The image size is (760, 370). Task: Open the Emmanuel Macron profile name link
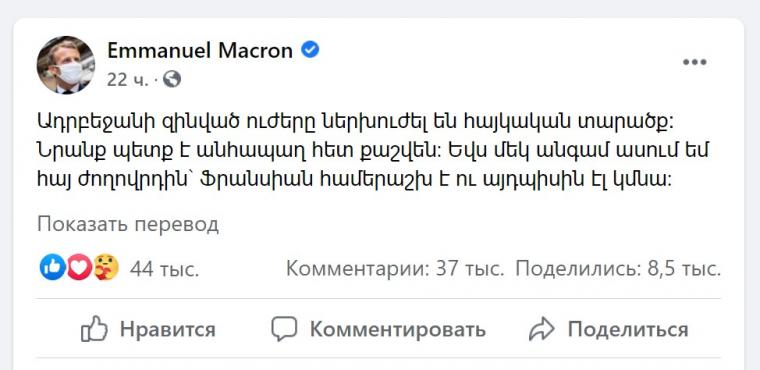point(200,50)
